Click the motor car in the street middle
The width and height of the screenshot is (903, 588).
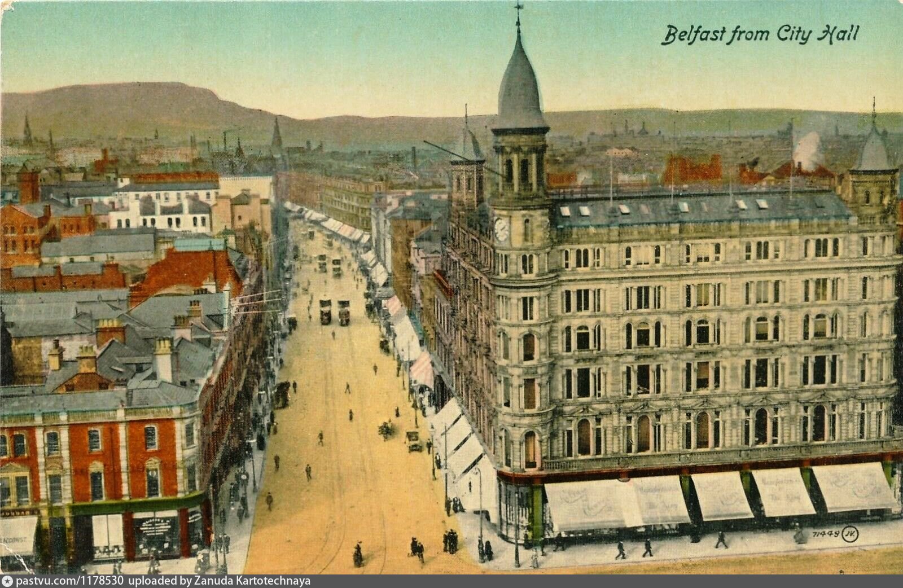[413, 440]
